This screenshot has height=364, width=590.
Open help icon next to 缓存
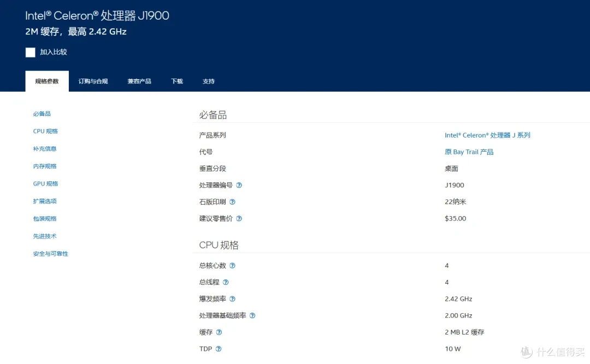click(219, 332)
